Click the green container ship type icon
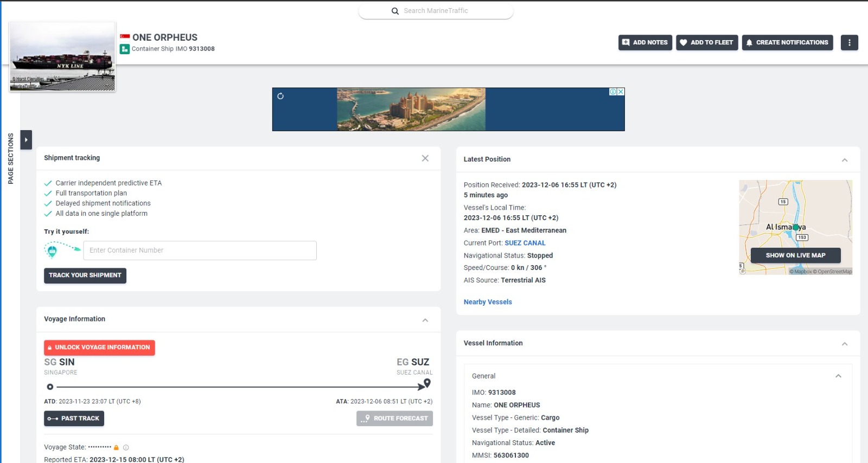This screenshot has width=868, height=463. 125,49
